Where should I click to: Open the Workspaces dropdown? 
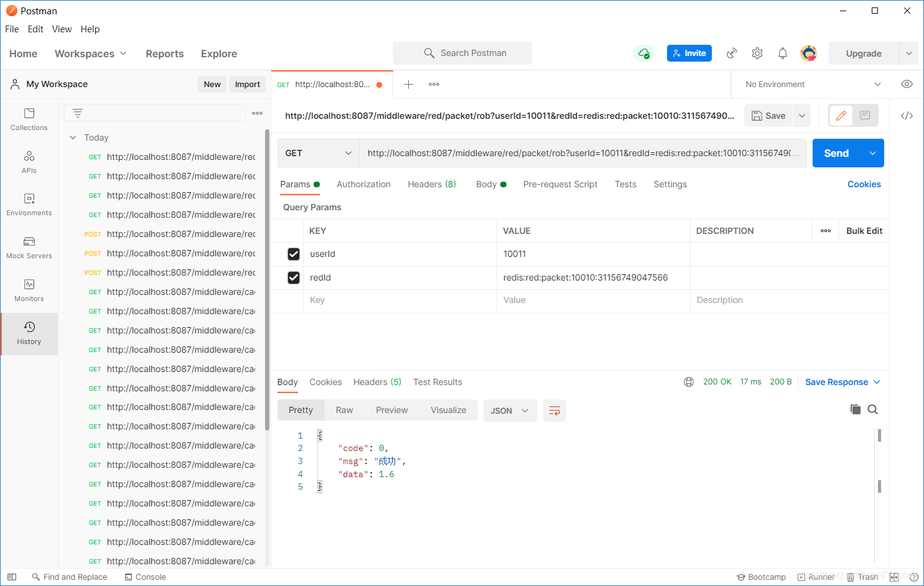pos(91,53)
